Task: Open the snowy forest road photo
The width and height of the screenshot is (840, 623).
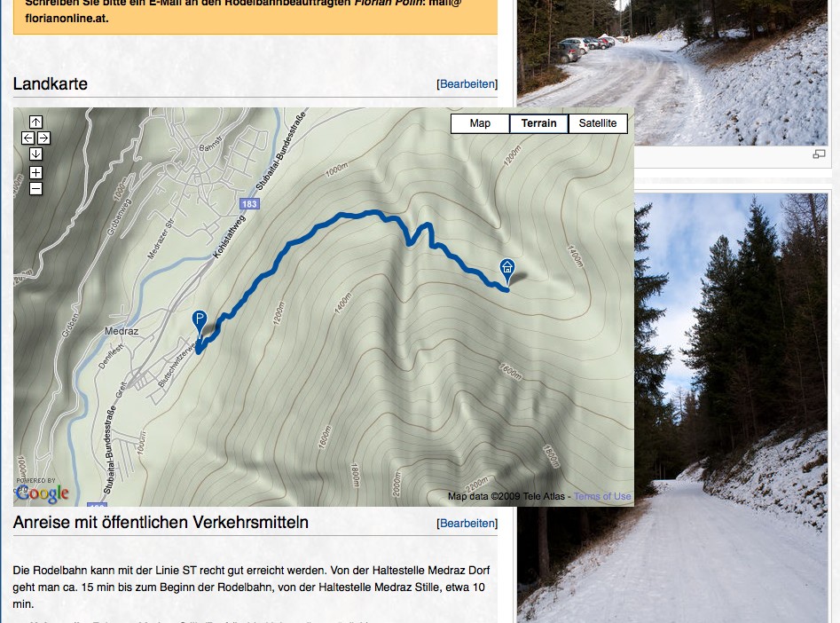Action: tap(731, 408)
